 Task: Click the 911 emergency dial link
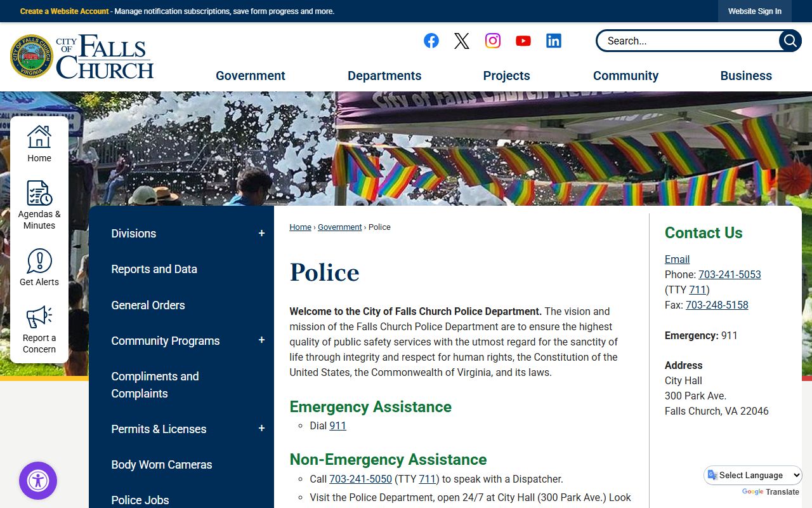pos(337,425)
